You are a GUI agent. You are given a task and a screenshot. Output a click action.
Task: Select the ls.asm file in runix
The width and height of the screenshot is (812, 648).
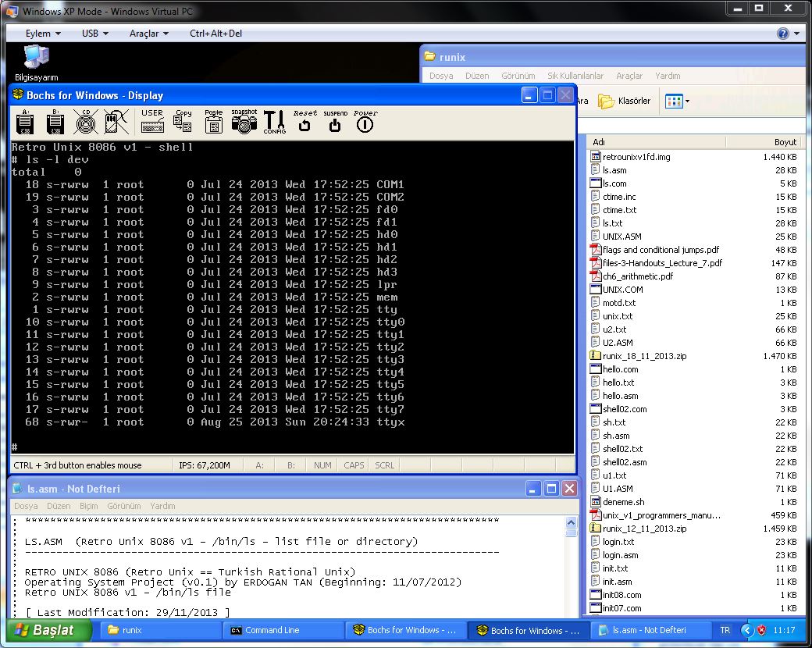tap(608, 170)
